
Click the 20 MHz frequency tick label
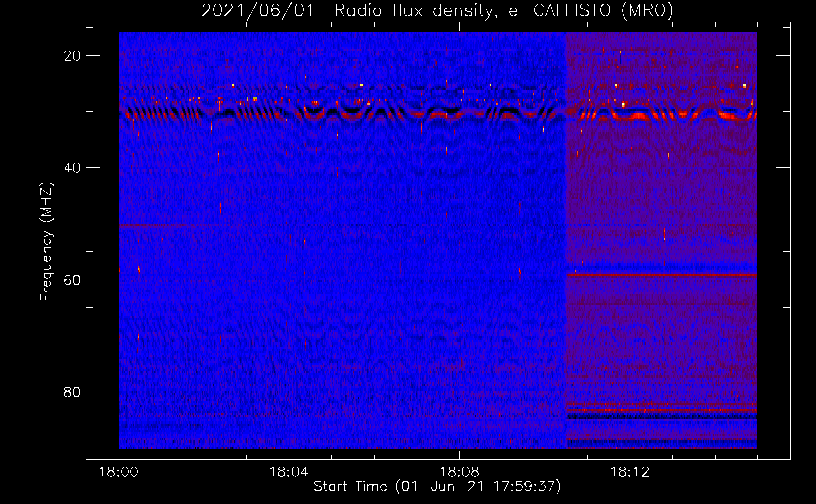coord(73,56)
